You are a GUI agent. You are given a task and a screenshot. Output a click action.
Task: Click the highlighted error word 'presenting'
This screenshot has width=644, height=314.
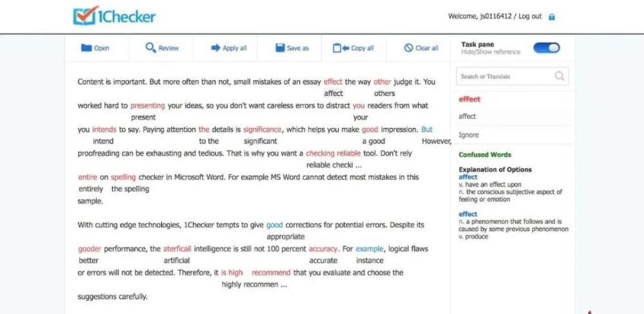pyautogui.click(x=147, y=106)
